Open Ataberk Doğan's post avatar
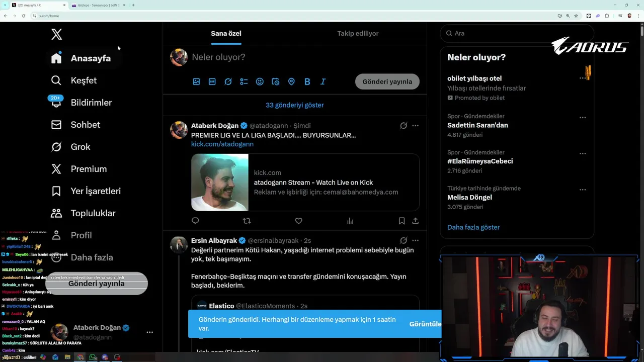 [179, 130]
